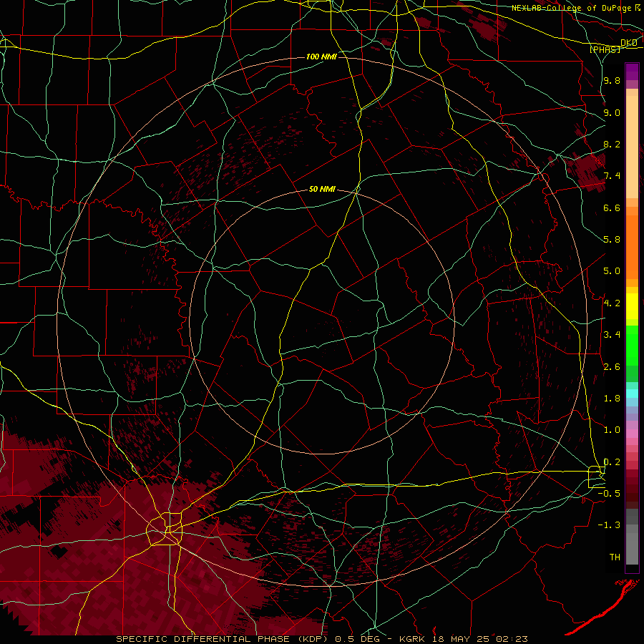Click the 0.2 color scale value
The image size is (644, 644).
click(x=612, y=462)
